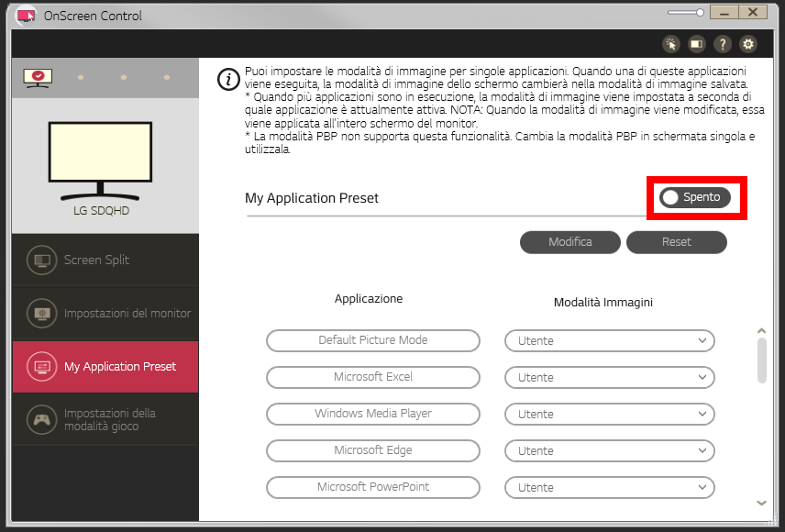Screen dimensions: 785x532
Task: Open picture mode dropdown for Default Picture Mode
Action: [609, 340]
